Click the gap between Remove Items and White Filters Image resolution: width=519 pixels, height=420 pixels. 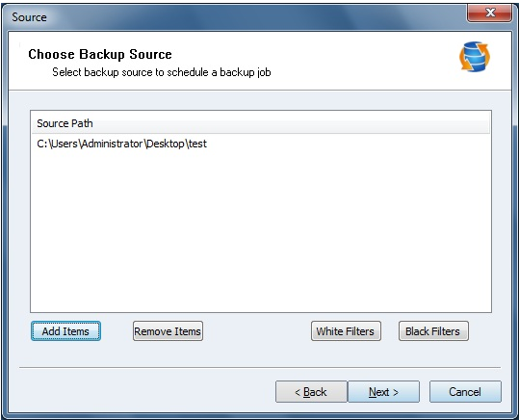(257, 331)
